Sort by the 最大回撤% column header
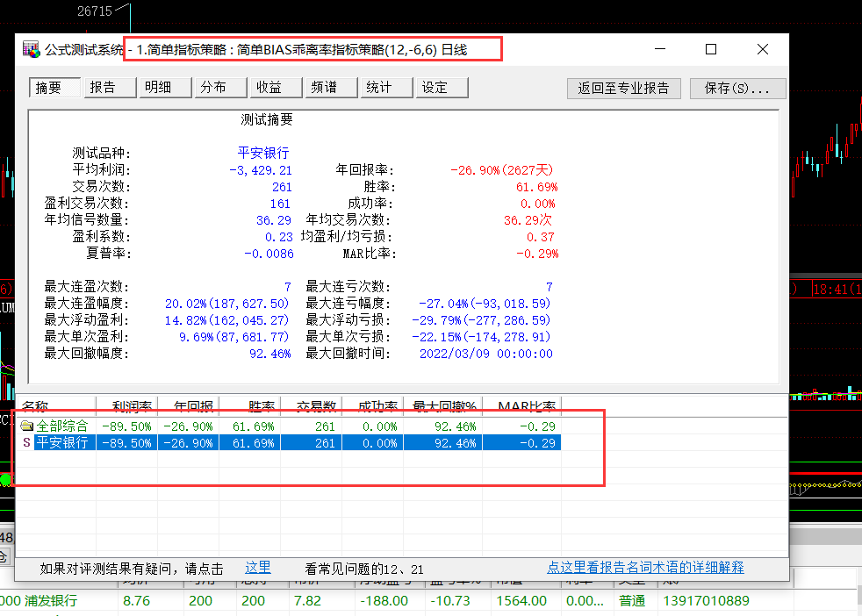Screen dimensions: 862x616 [443, 406]
